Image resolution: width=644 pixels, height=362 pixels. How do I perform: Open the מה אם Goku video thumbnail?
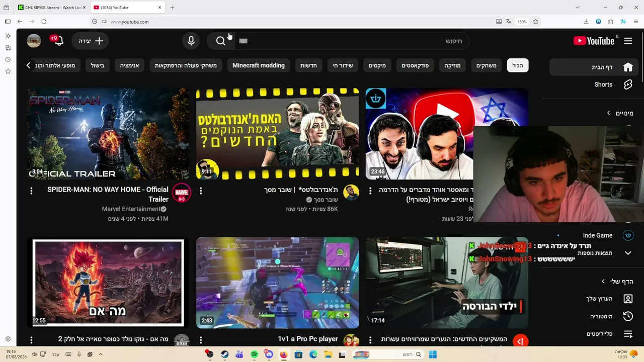click(108, 283)
